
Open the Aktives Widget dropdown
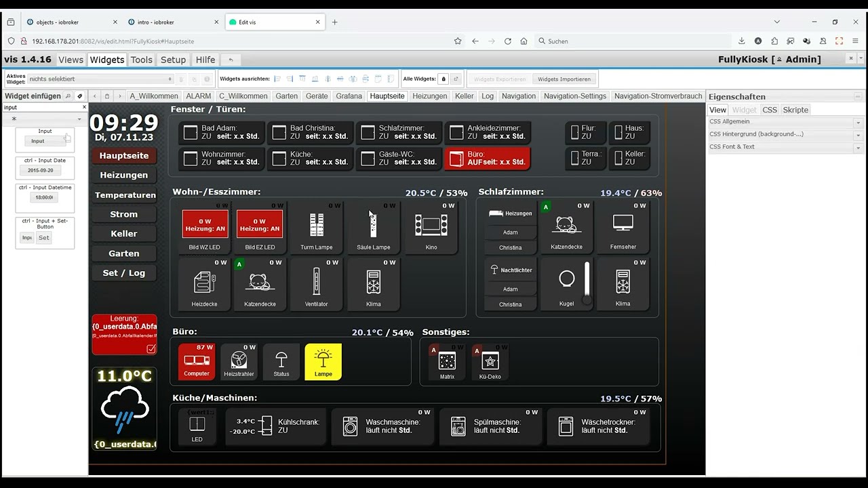click(101, 79)
